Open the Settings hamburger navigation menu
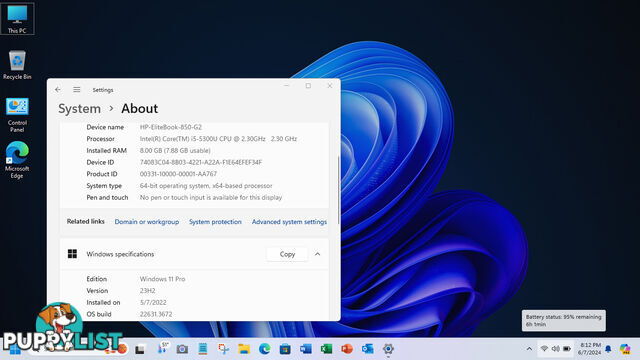Viewport: 640px width, 360px height. [77, 89]
